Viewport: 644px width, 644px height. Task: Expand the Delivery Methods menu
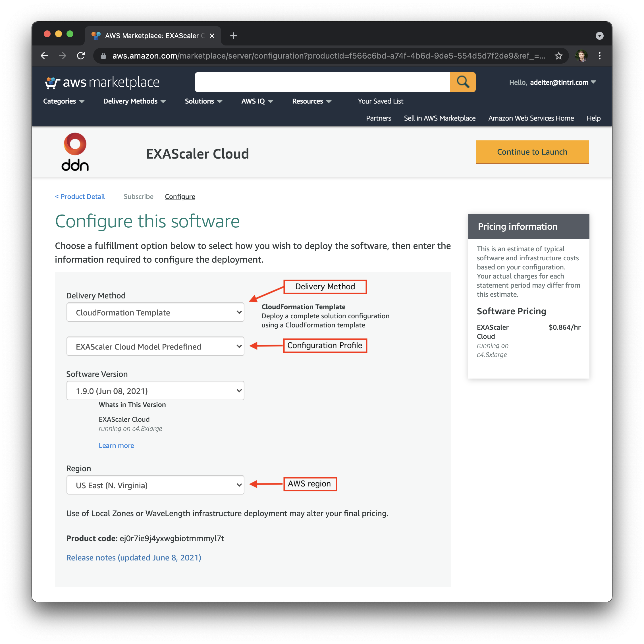click(x=134, y=101)
